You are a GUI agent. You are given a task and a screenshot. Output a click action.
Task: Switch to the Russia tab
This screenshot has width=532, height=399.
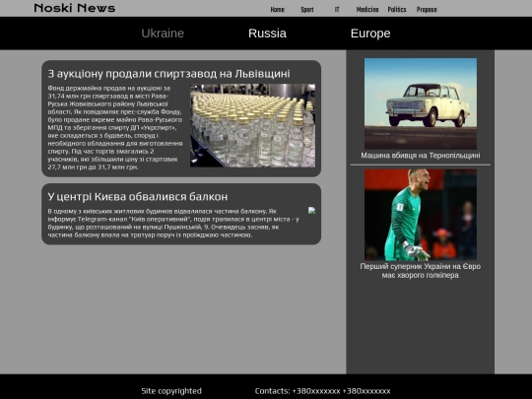(x=267, y=33)
